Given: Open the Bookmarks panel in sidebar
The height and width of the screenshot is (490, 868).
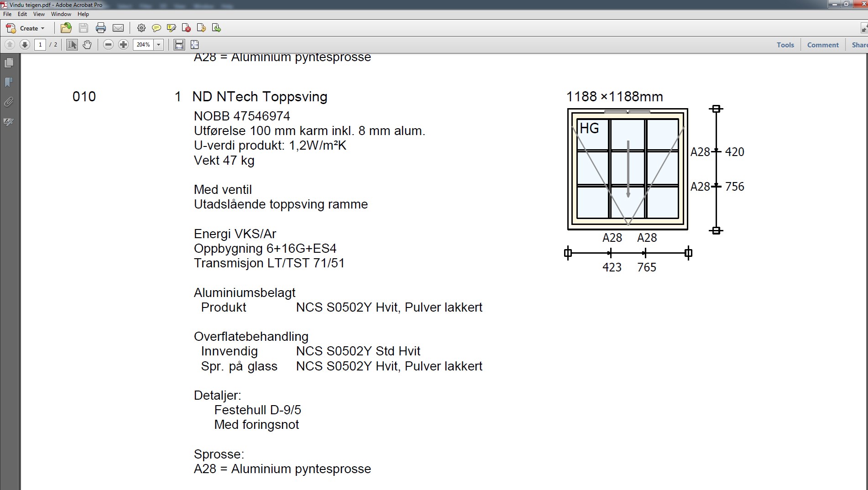Looking at the screenshot, I should point(9,83).
